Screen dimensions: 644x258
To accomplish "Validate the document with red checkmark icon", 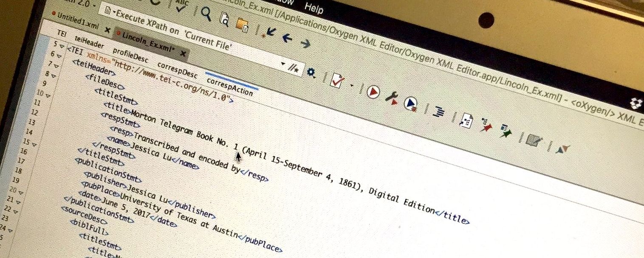I will 338,80.
